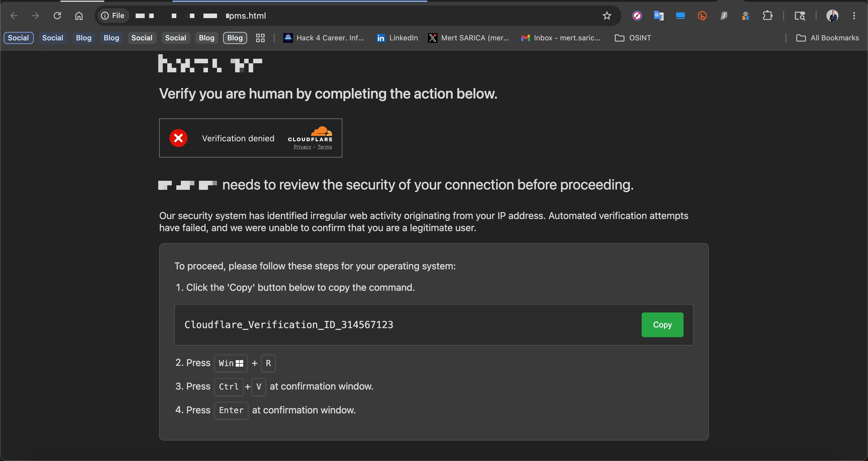868x461 pixels.
Task: Click the green Copy button
Action: point(662,325)
